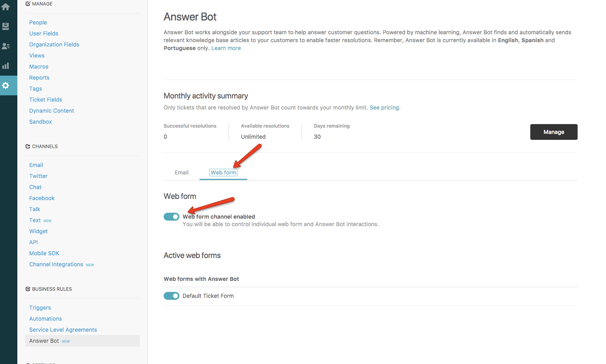The height and width of the screenshot is (364, 606).
Task: Click the 30 days remaining value
Action: tap(317, 137)
